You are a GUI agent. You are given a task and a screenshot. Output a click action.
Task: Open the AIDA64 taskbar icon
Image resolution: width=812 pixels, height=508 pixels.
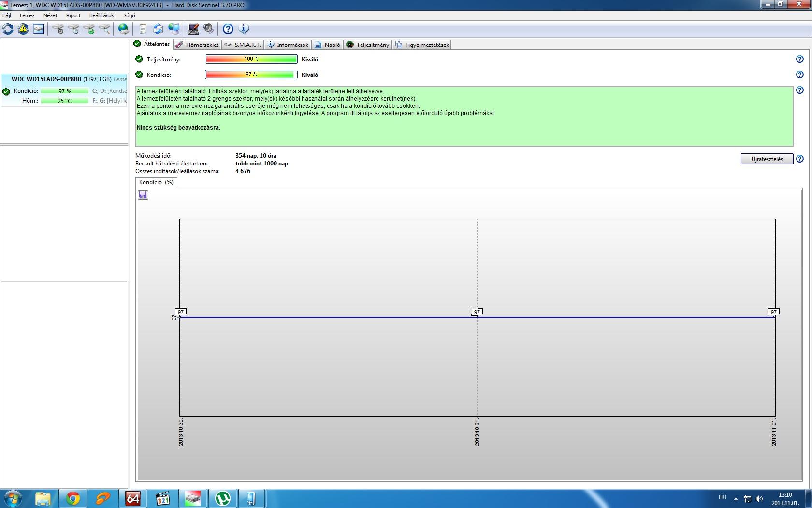(132, 498)
